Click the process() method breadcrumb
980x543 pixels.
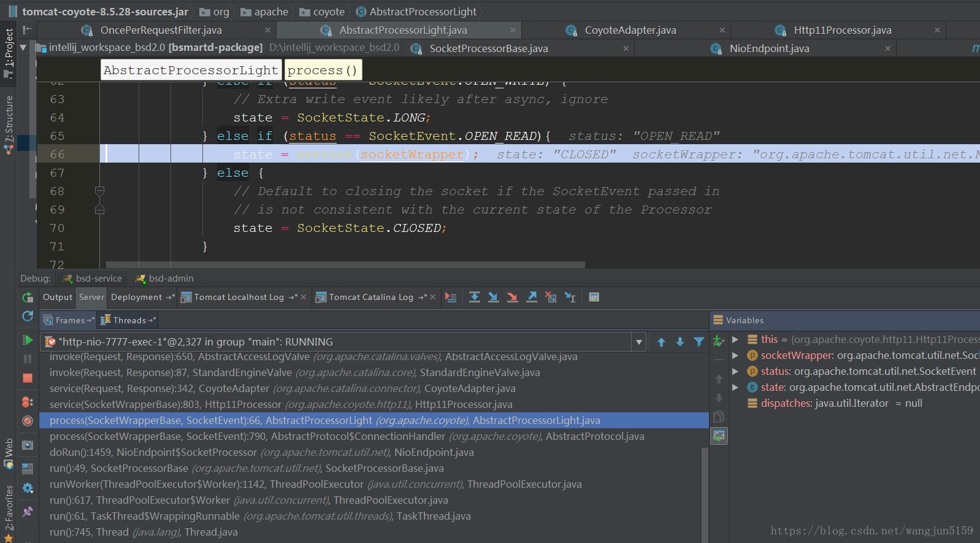(323, 70)
